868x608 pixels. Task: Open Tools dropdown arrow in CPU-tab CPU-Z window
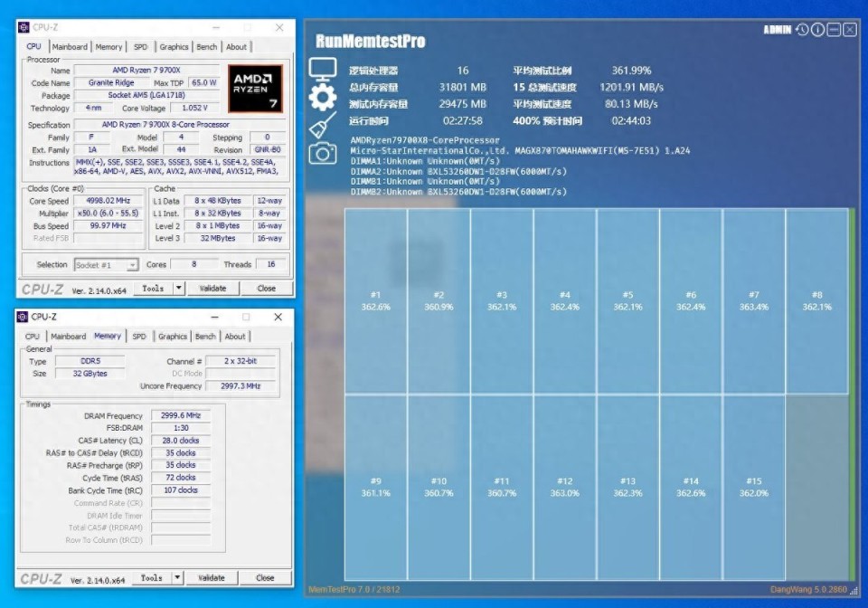coord(178,289)
